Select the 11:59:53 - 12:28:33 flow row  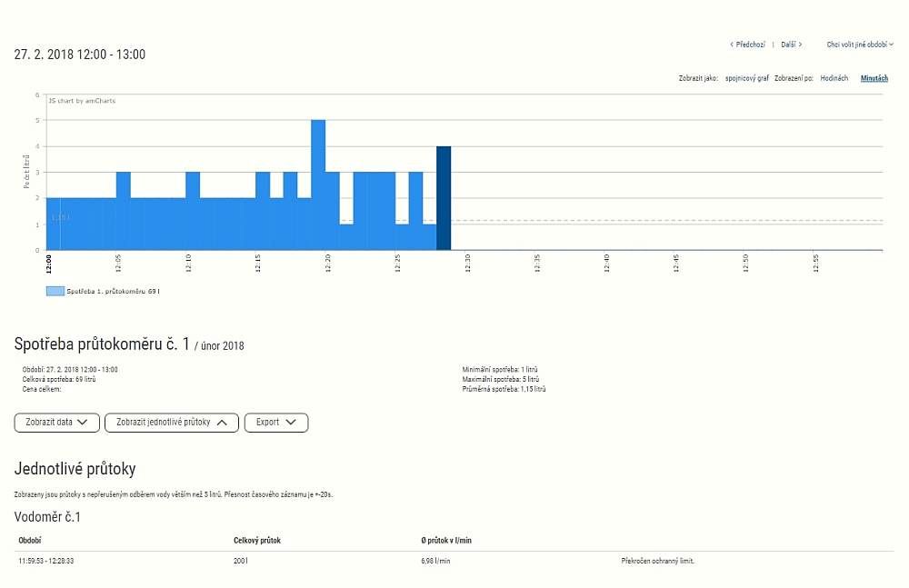pos(46,561)
